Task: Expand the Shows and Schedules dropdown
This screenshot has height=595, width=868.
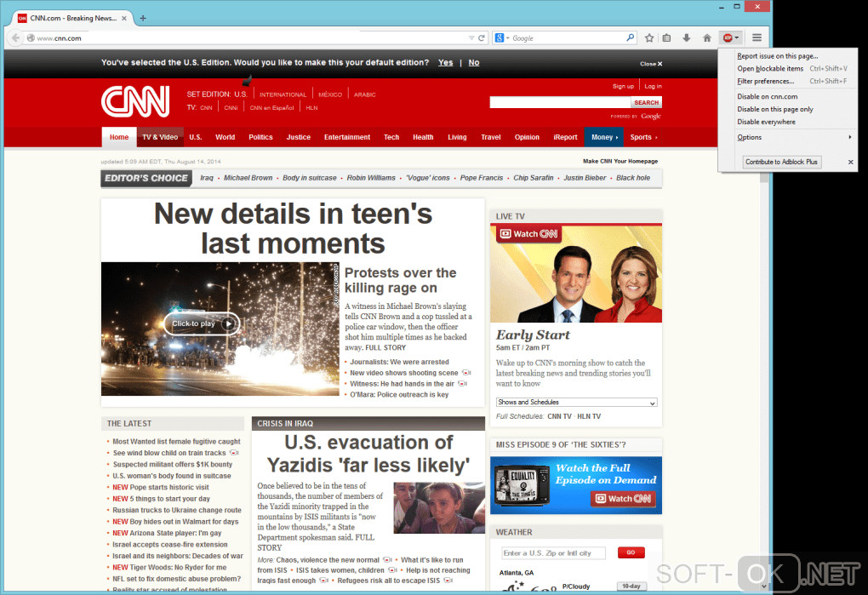Action: click(x=576, y=403)
